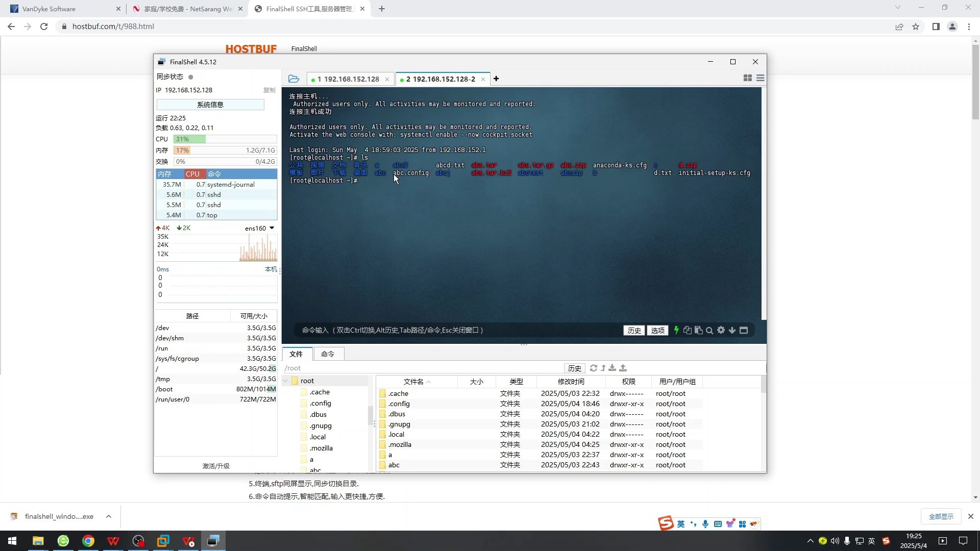Expand finalshell_windo....exe download options chevron
Screen dimensions: 980x551
109,516
